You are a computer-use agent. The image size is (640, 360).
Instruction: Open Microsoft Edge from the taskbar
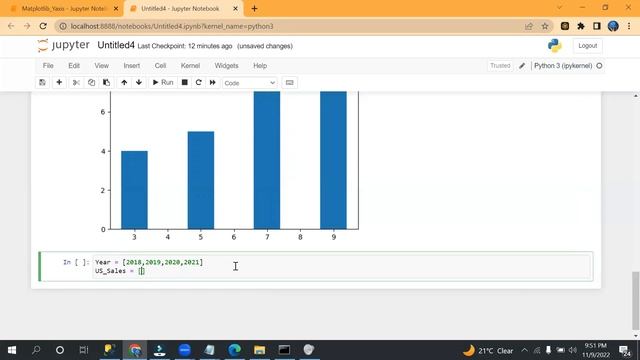(234, 350)
